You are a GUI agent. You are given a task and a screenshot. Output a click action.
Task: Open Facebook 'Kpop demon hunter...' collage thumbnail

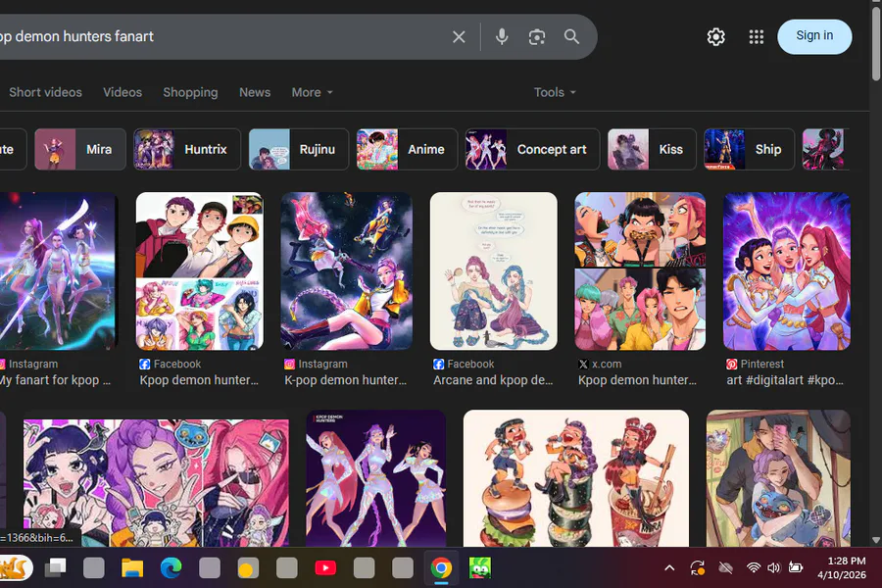pos(200,271)
